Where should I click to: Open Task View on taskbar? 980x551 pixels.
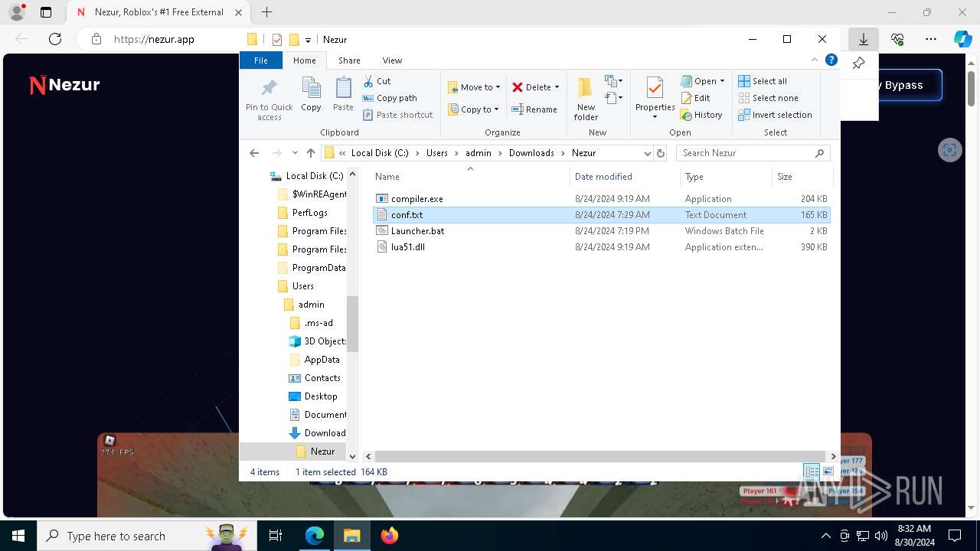point(276,536)
